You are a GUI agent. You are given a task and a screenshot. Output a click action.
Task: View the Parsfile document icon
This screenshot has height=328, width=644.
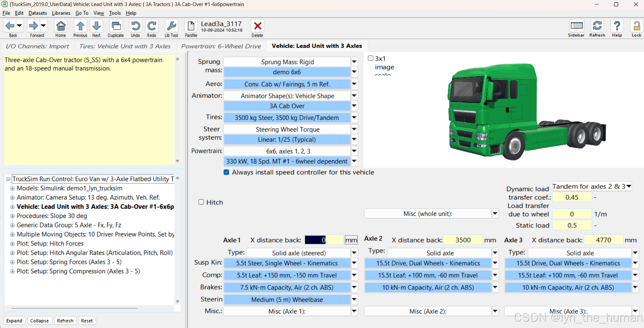tap(191, 26)
